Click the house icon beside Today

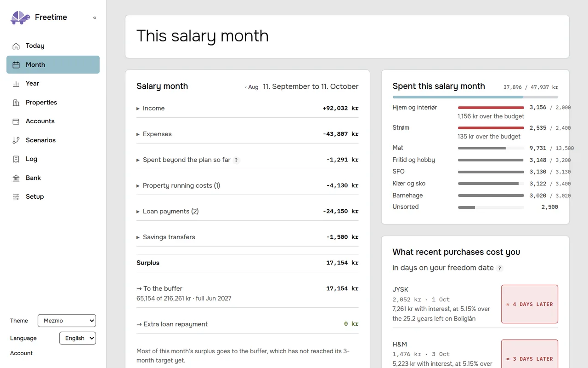(16, 46)
